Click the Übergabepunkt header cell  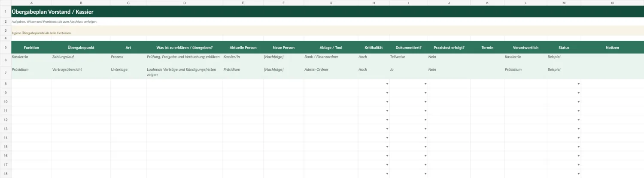click(81, 48)
